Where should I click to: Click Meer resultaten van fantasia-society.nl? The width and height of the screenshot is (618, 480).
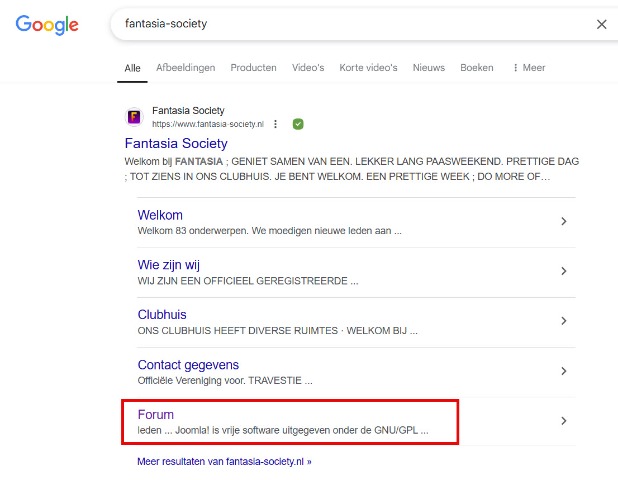pos(224,462)
